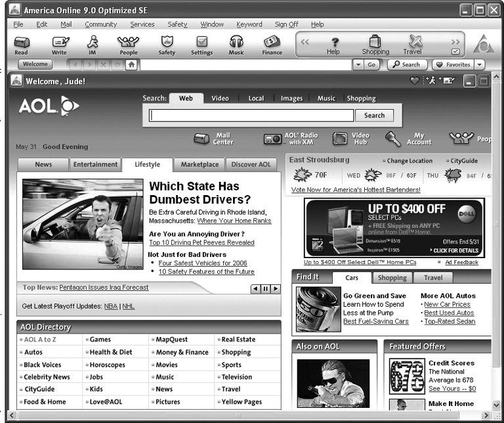
Task: Open Four Safest Vehicles for 2006
Action: tap(203, 263)
